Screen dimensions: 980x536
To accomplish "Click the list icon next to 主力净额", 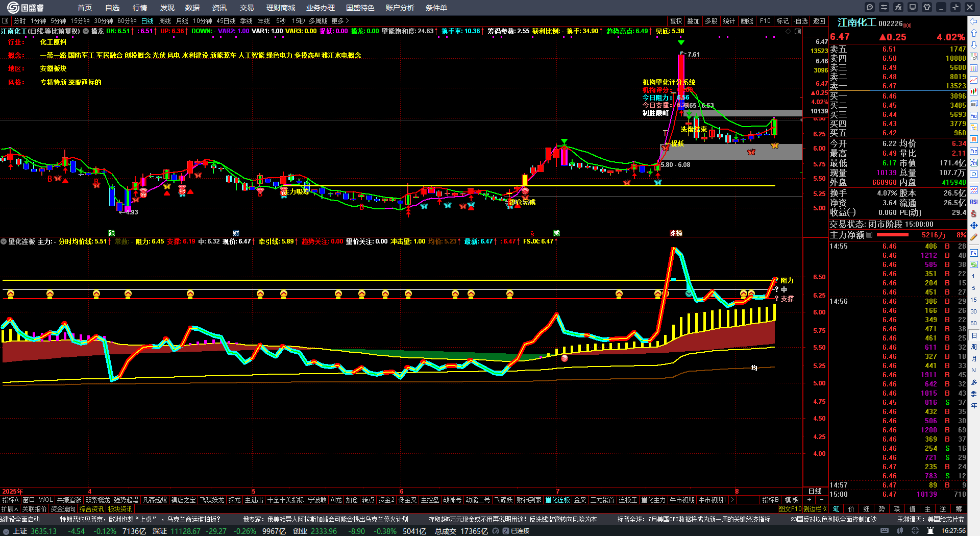I will click(x=869, y=235).
